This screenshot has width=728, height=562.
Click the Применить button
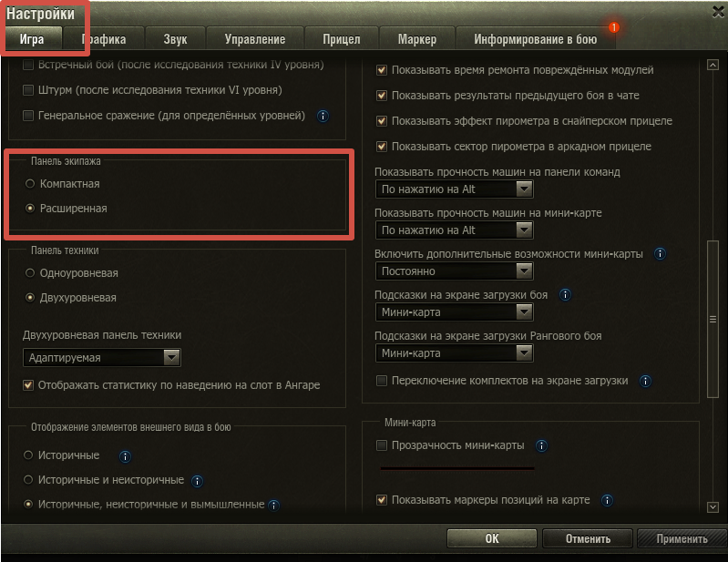[x=682, y=539]
